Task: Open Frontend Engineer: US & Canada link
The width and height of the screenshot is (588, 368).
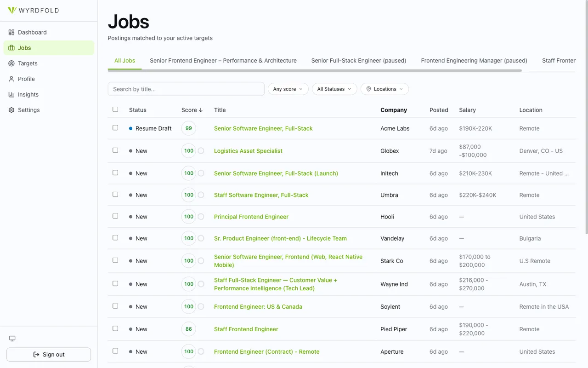Action: click(x=258, y=307)
